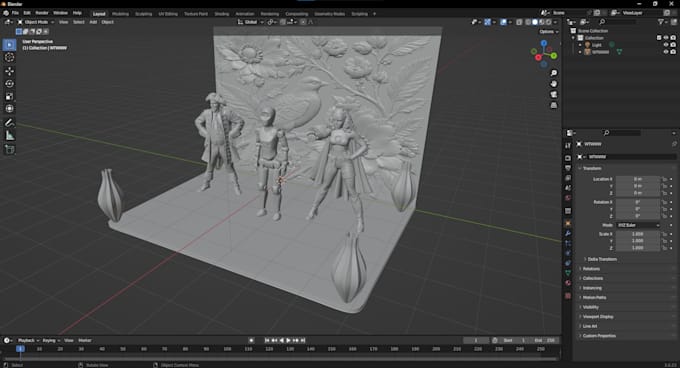Open the Playback dropdown in timeline

pos(28,341)
